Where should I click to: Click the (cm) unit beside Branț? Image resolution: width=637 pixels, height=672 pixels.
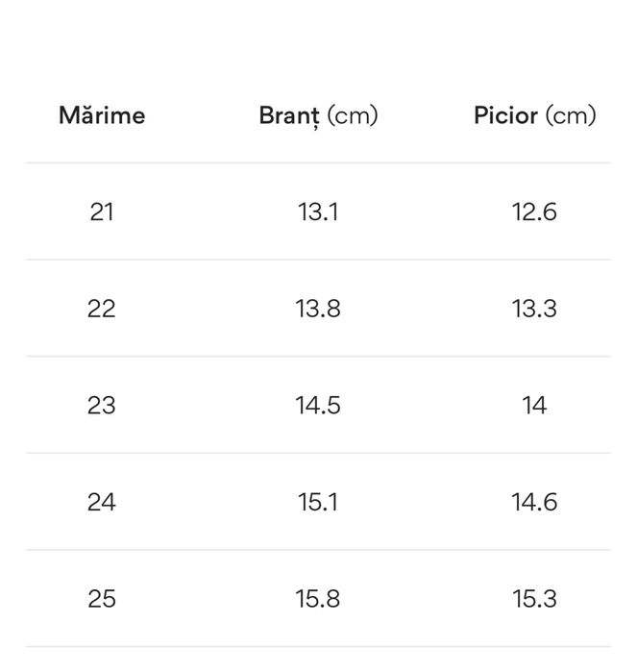pos(353,116)
